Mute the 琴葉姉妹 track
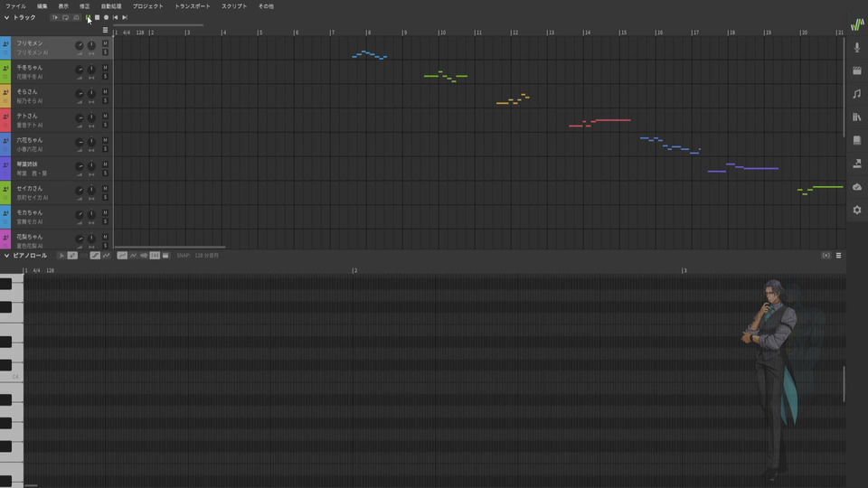This screenshot has width=868, height=488. pos(105,164)
